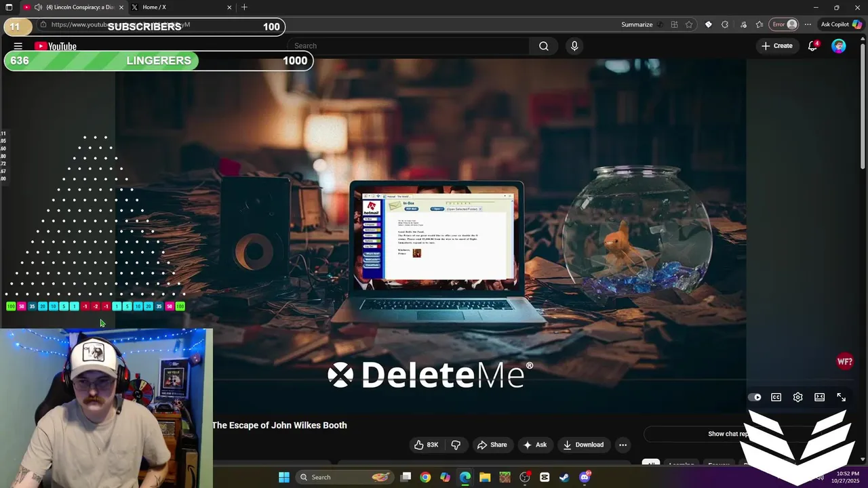
Task: Toggle autoplay switch on video player
Action: click(x=754, y=397)
